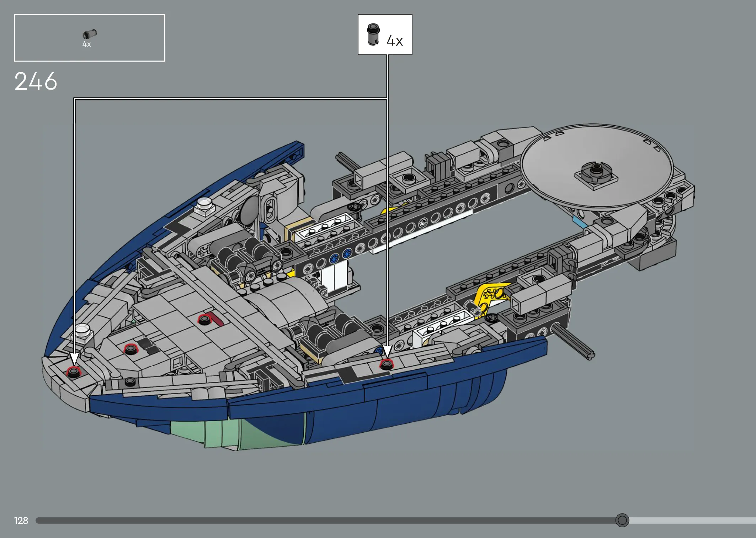
Task: Click the "4x" text in the parts list box
Action: point(87,44)
